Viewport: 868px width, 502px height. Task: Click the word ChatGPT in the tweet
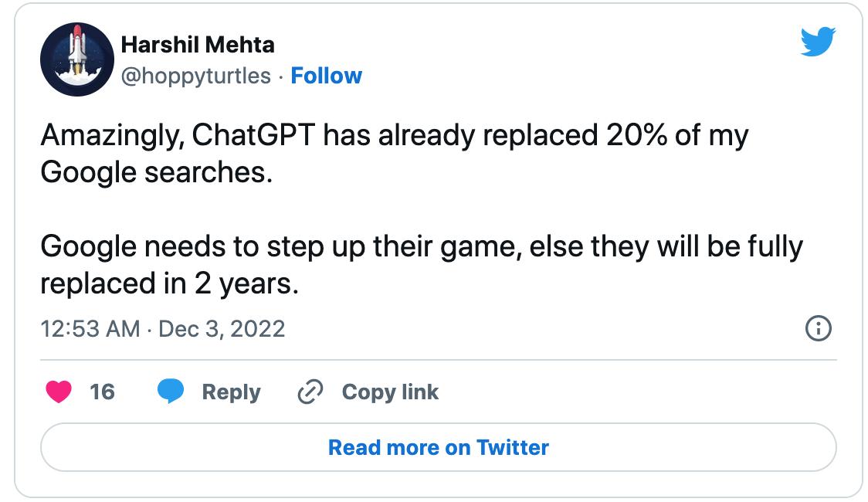[x=253, y=136]
